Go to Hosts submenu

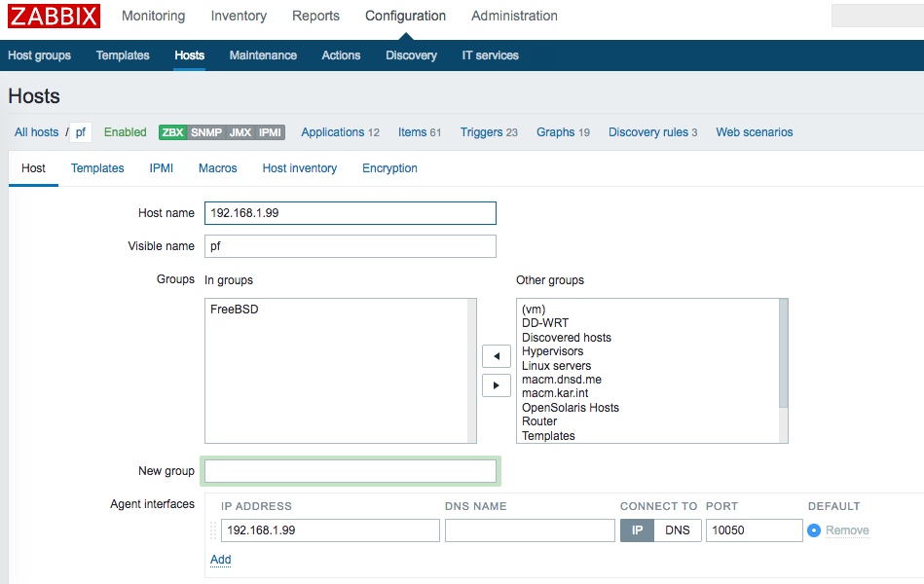(x=189, y=55)
